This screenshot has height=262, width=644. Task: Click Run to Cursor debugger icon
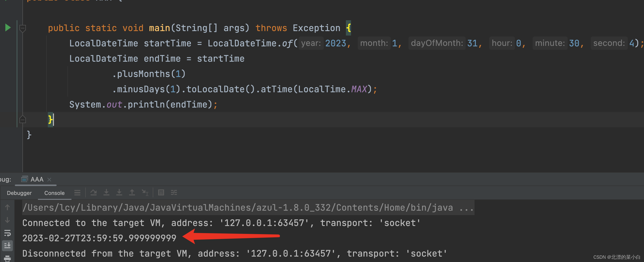tap(145, 192)
